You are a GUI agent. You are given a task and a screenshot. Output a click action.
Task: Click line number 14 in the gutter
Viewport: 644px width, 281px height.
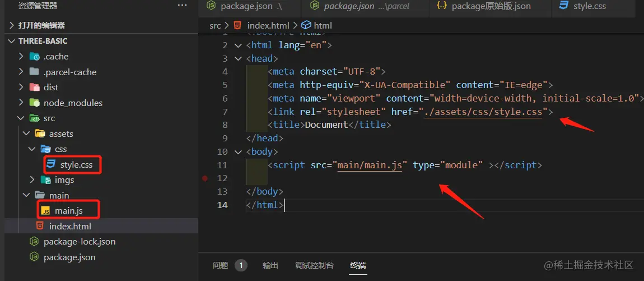pos(222,205)
